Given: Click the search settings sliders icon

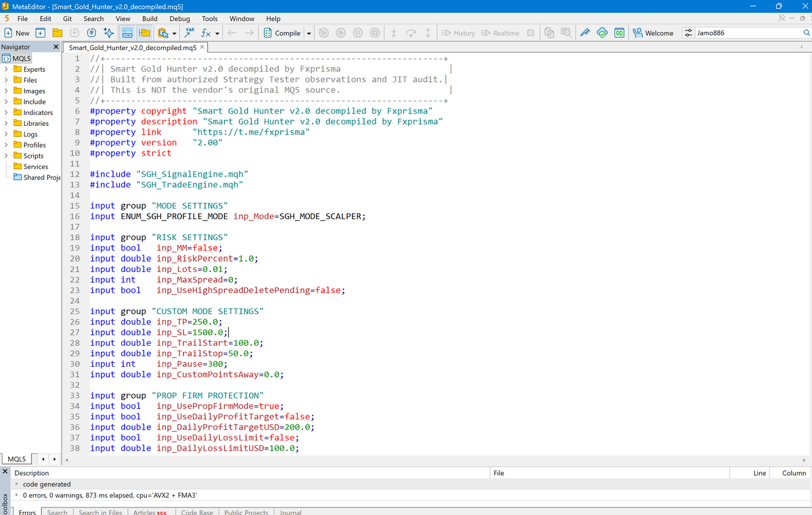Looking at the screenshot, I should coord(689,33).
